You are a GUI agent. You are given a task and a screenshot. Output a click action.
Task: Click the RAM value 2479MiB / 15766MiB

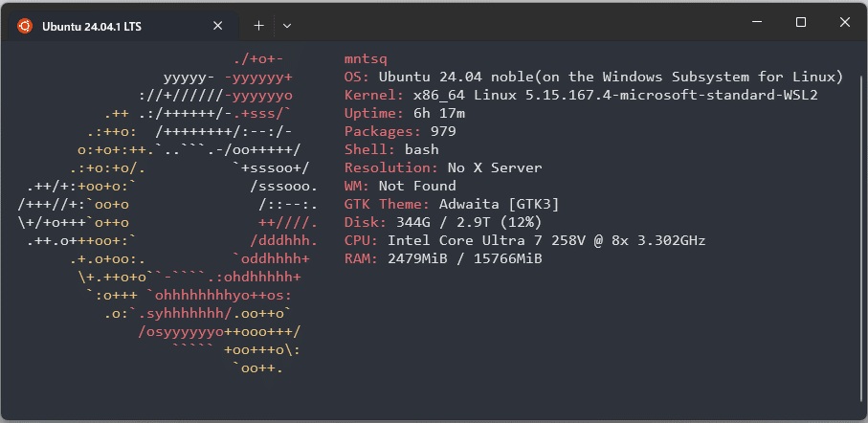point(465,258)
